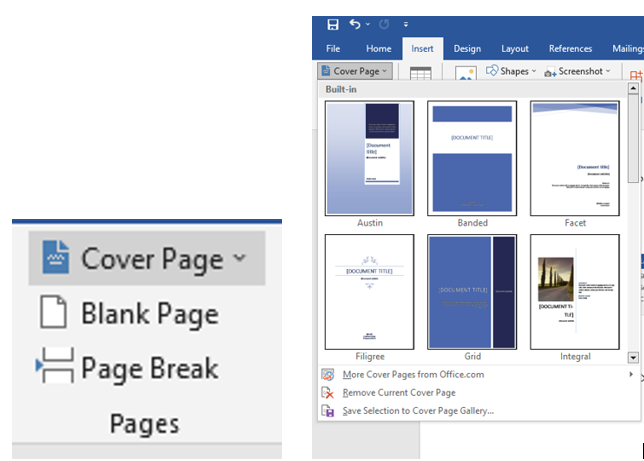Image resolution: width=644 pixels, height=461 pixels.
Task: Choose the Facet cover page thumbnail
Action: [575, 158]
